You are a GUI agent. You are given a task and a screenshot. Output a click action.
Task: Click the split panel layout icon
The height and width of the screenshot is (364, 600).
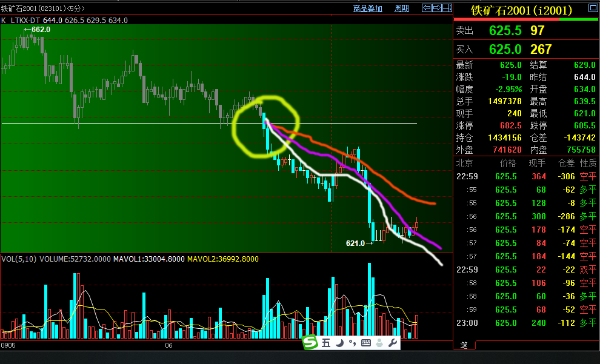coord(447,8)
